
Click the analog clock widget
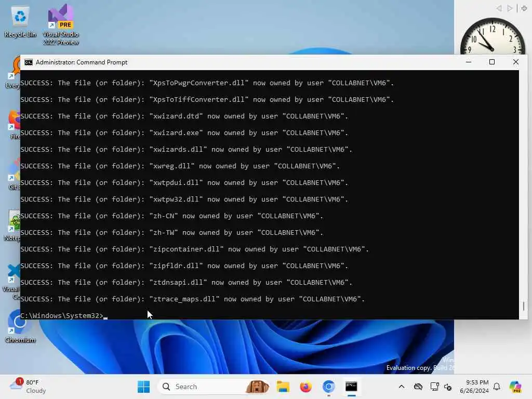tap(493, 37)
